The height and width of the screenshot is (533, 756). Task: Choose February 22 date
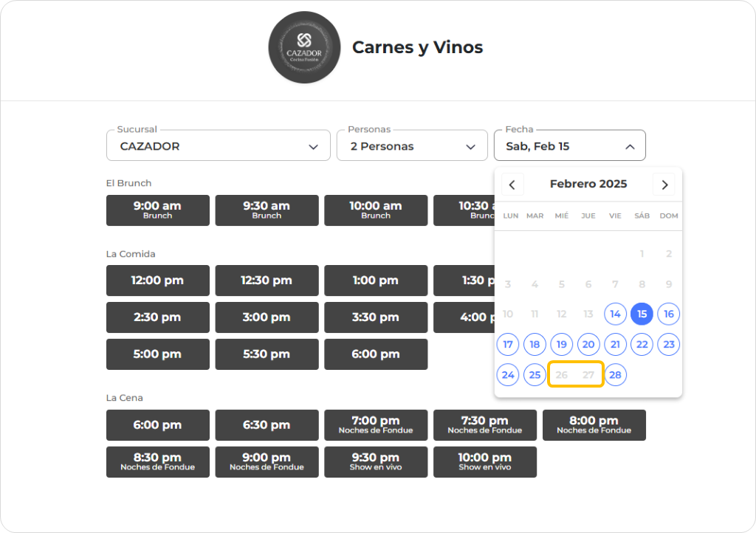pyautogui.click(x=642, y=344)
